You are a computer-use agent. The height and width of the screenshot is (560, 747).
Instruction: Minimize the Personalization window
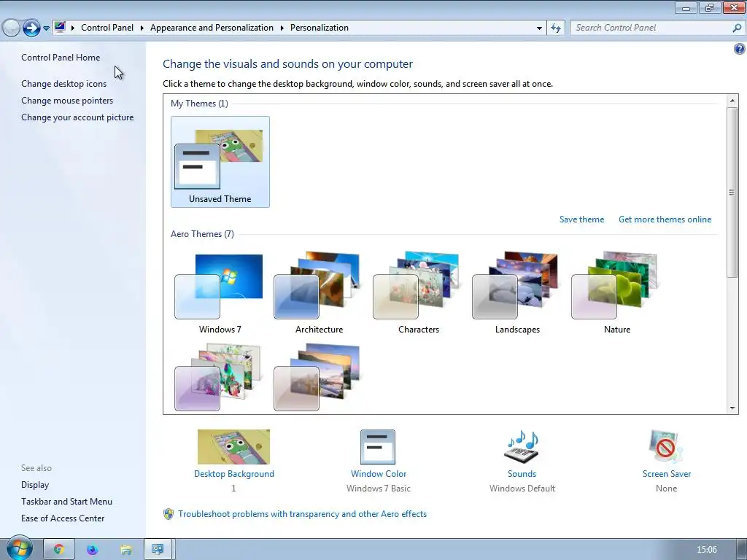[686, 7]
